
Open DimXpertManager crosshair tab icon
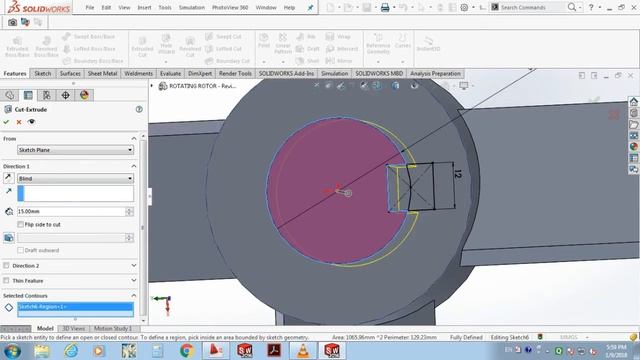click(x=65, y=95)
